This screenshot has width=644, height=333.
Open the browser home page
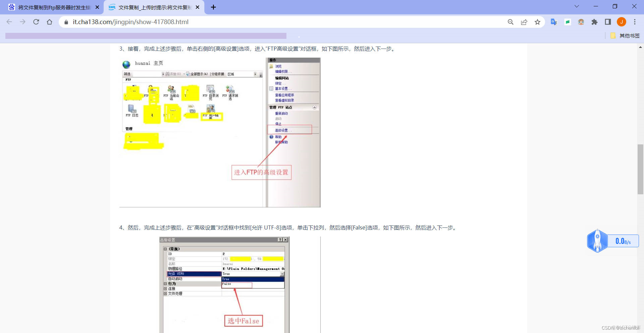point(50,22)
